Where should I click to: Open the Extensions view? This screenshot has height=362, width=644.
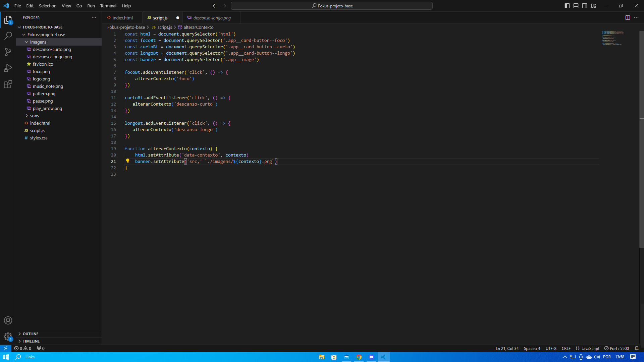pos(8,84)
